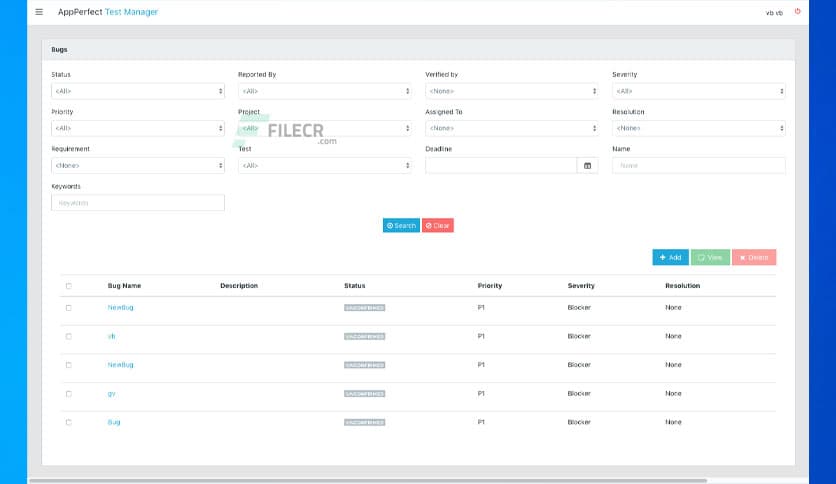
Task: Open the Requirement filter dropdown
Action: [138, 166]
